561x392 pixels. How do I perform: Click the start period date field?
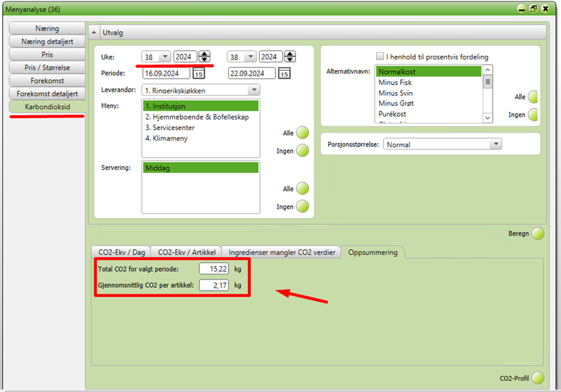(166, 74)
